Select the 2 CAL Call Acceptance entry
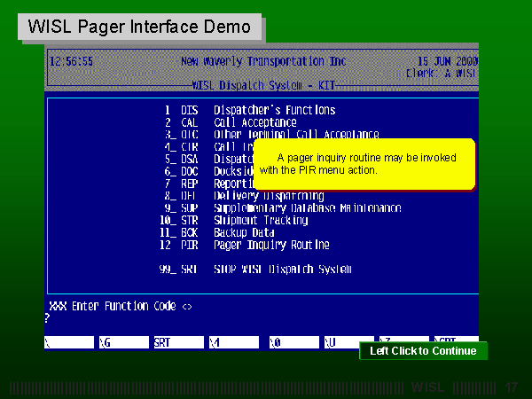 click(231, 122)
